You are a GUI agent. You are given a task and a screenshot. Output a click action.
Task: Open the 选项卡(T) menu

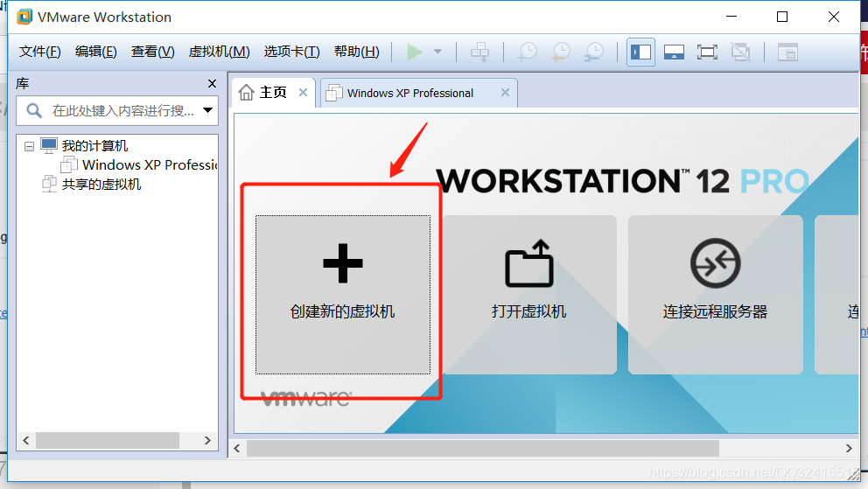(x=291, y=52)
